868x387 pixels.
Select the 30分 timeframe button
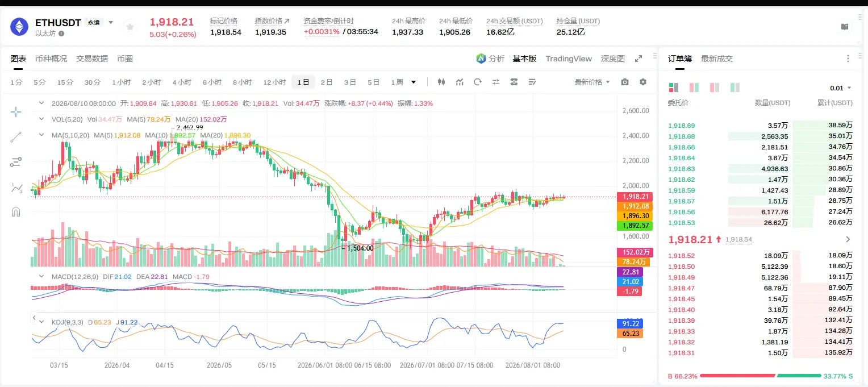(93, 82)
